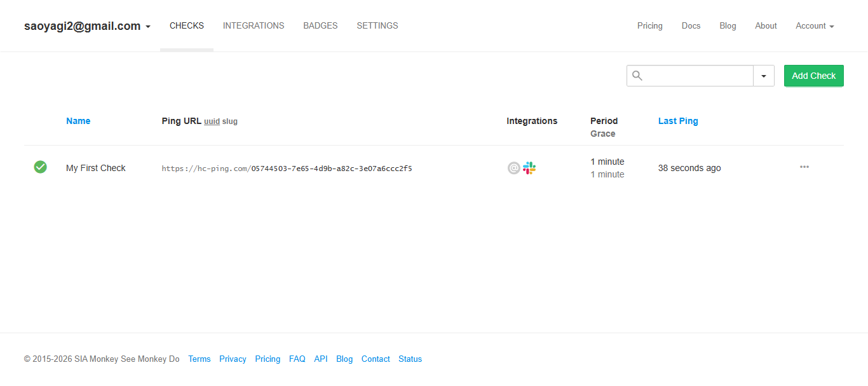This screenshot has height=386, width=868.
Task: Click the 1 minute grace value
Action: 607,174
